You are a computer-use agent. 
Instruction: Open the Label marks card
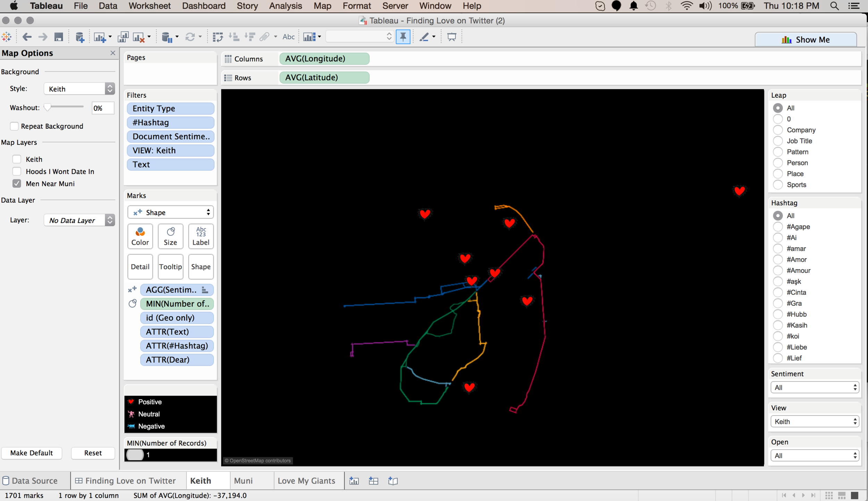pyautogui.click(x=201, y=236)
